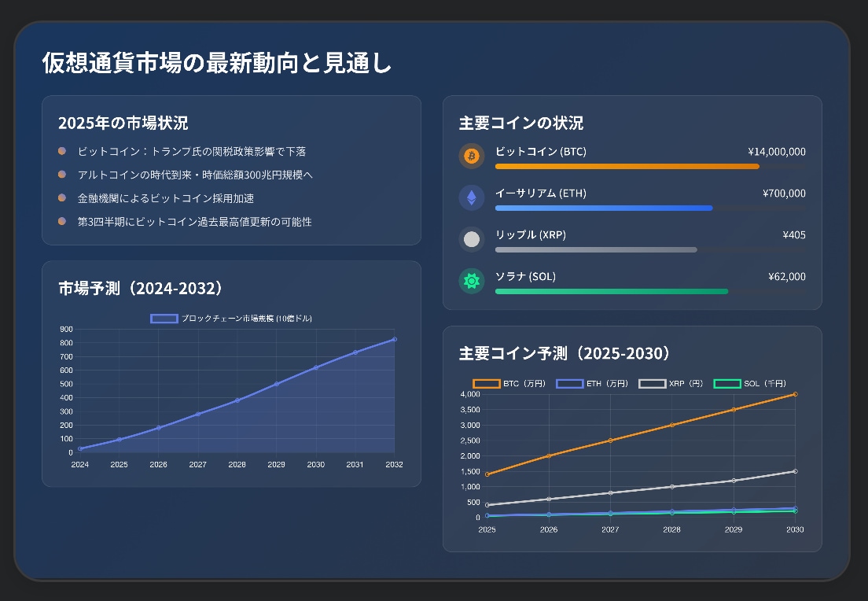868x601 pixels.
Task: Click the orange bullet before ビットコイン：トランプ氏
Action: click(x=62, y=151)
